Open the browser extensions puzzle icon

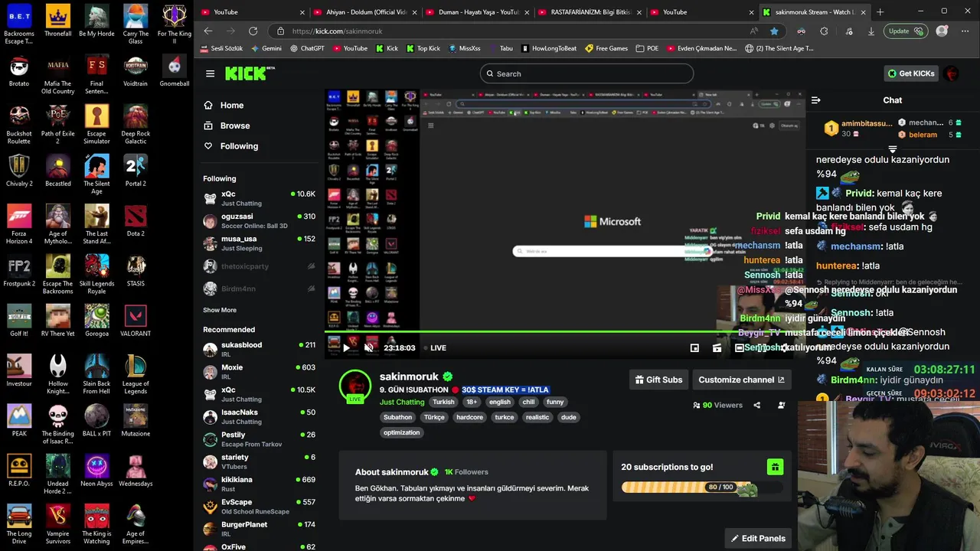coord(824,31)
